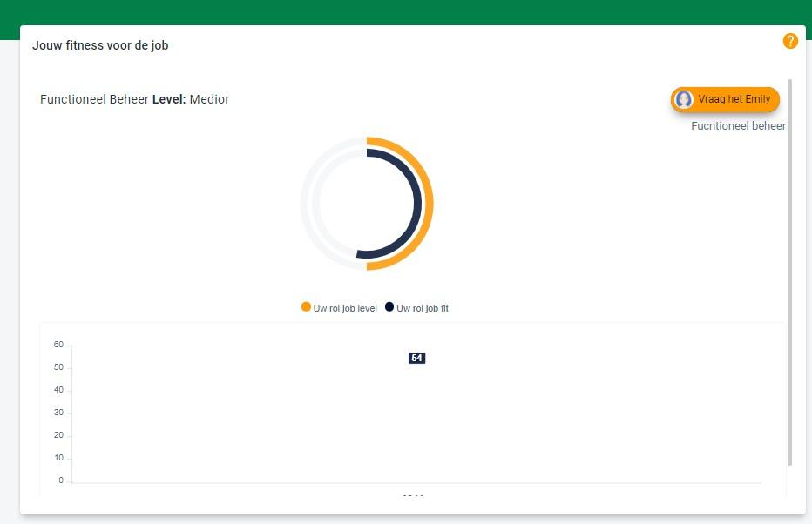This screenshot has width=812, height=524.
Task: Select the orange outer arc of the donut chart
Action: click(427, 204)
